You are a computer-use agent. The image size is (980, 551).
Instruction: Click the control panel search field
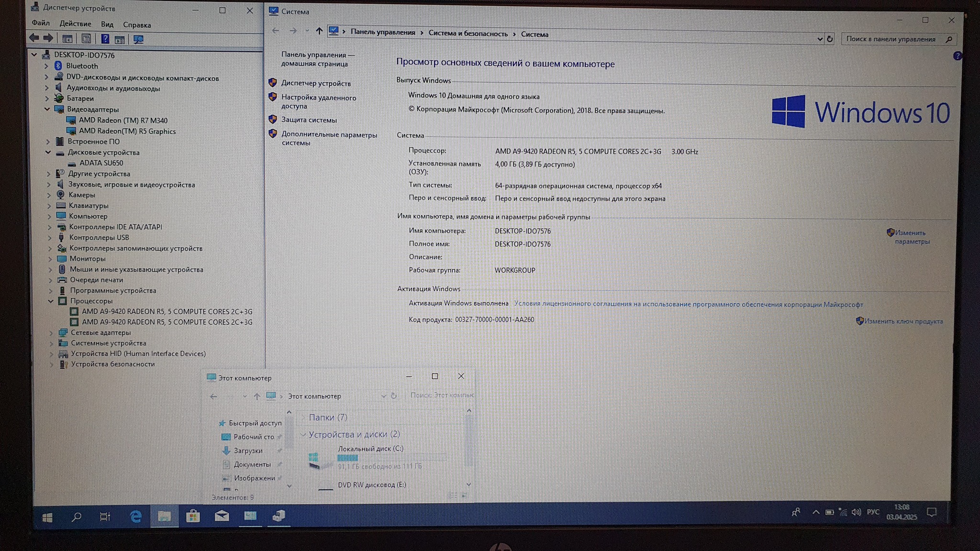pyautogui.click(x=891, y=39)
